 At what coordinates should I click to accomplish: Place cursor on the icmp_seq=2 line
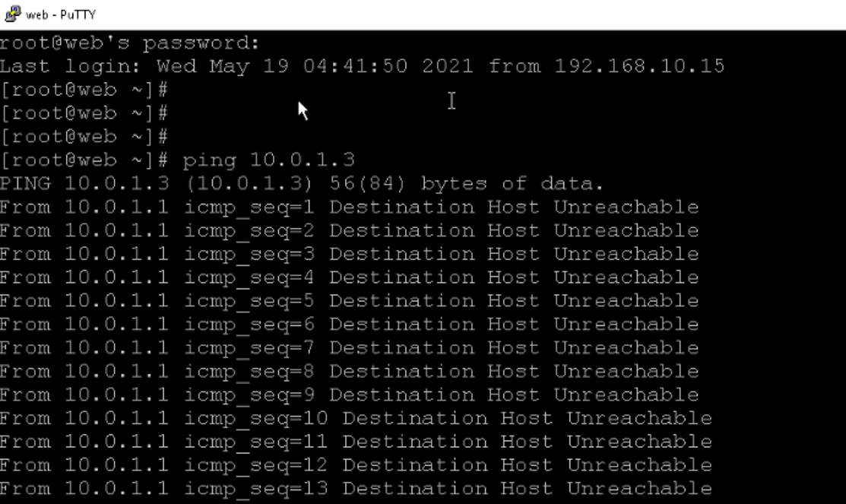[x=350, y=230]
